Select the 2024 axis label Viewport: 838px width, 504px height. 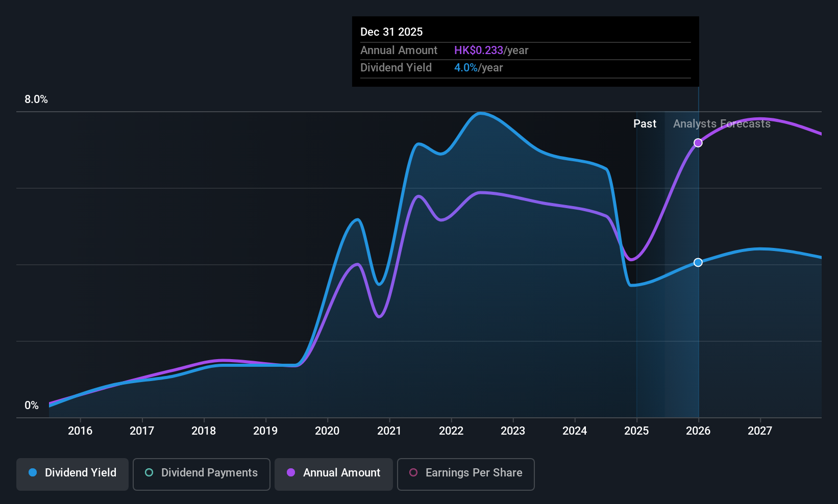pos(575,431)
